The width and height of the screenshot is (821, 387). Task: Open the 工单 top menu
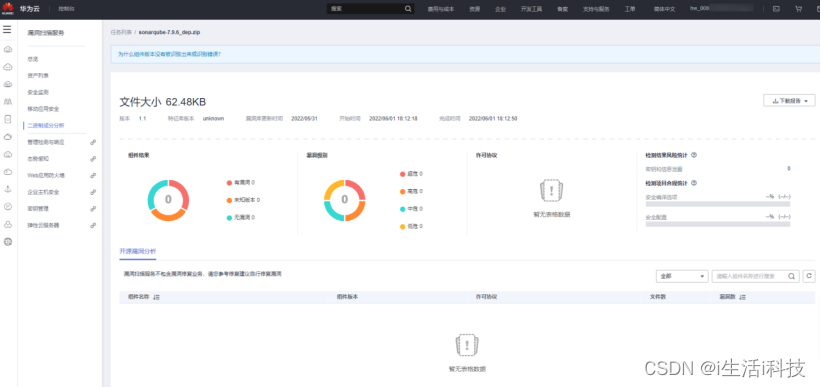coord(630,9)
